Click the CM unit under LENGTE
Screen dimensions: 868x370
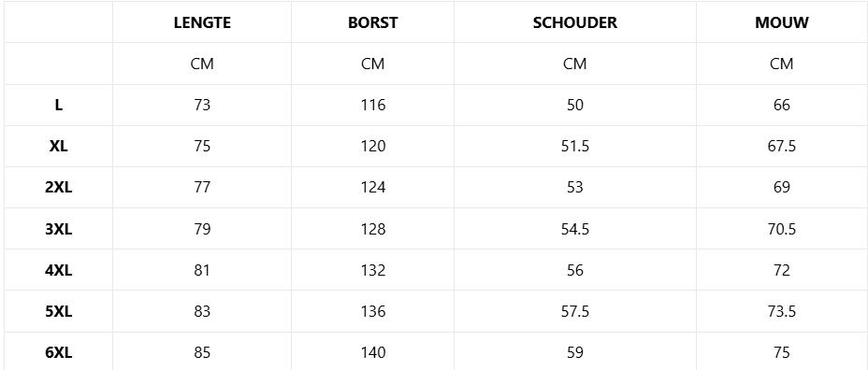pos(202,64)
